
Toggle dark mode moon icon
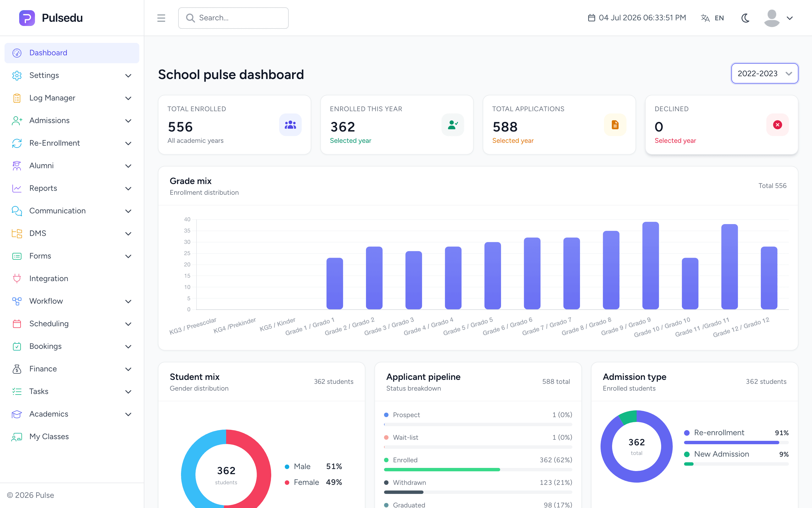tap(745, 18)
